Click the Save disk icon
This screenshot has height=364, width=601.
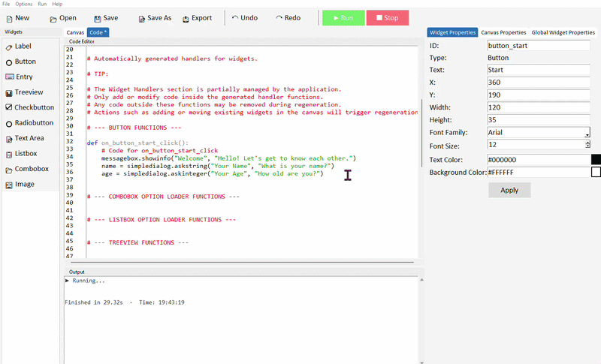pyautogui.click(x=98, y=19)
